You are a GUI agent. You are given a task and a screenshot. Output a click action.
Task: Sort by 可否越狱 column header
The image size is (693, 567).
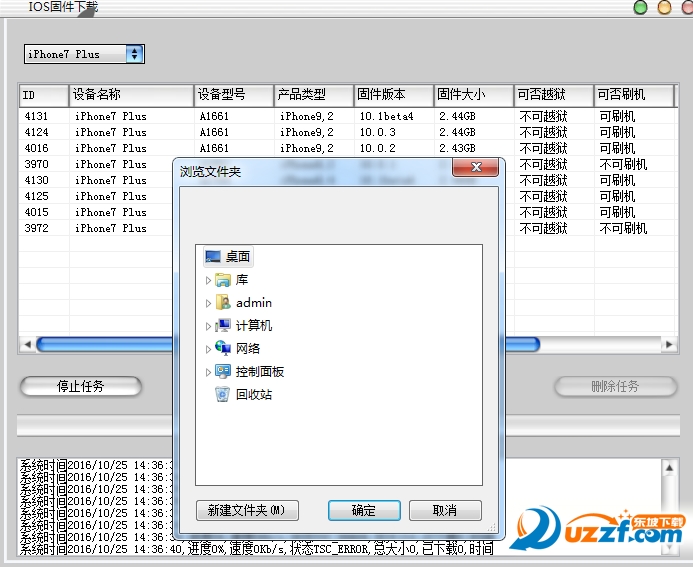pos(554,95)
